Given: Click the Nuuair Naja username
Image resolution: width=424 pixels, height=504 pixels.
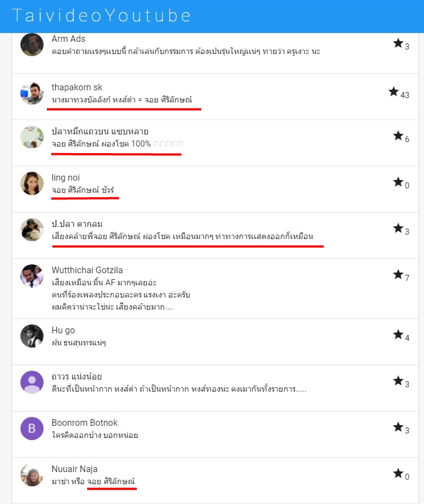Looking at the screenshot, I should (x=74, y=469).
